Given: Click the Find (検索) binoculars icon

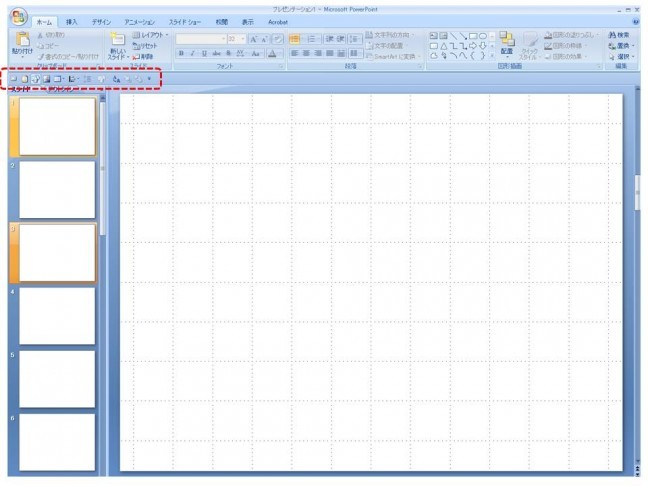Looking at the screenshot, I should pos(623,35).
